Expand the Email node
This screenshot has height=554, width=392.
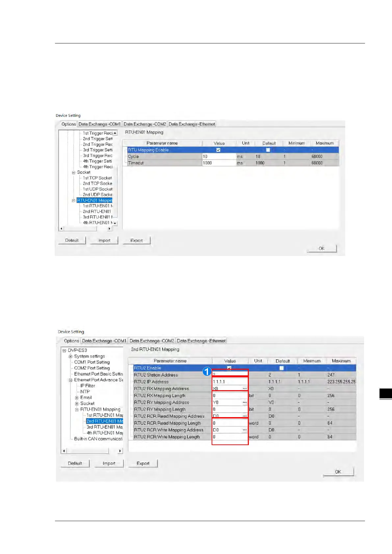click(77, 398)
